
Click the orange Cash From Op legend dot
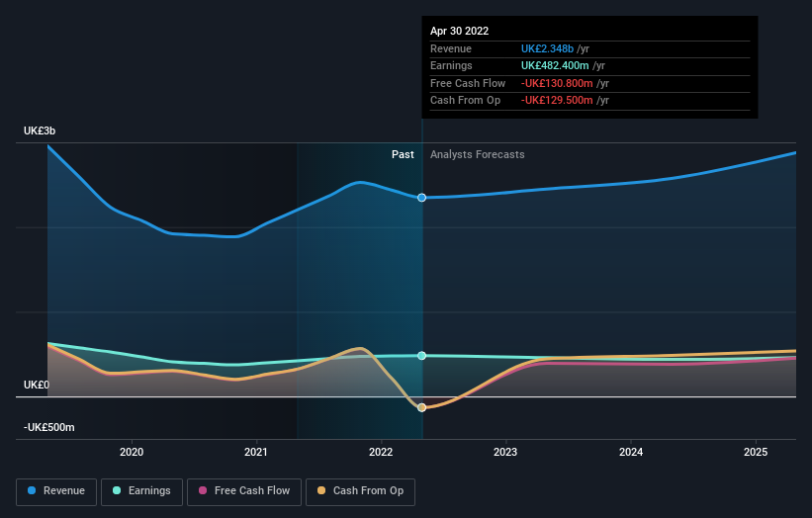(321, 490)
